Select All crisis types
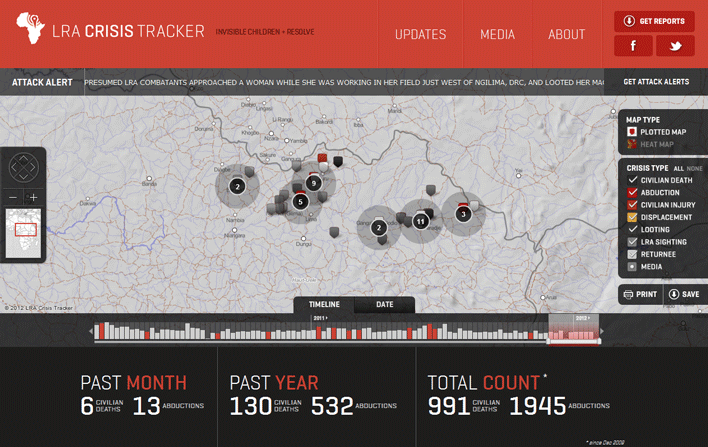Screen dimensions: 708x447 point(678,168)
